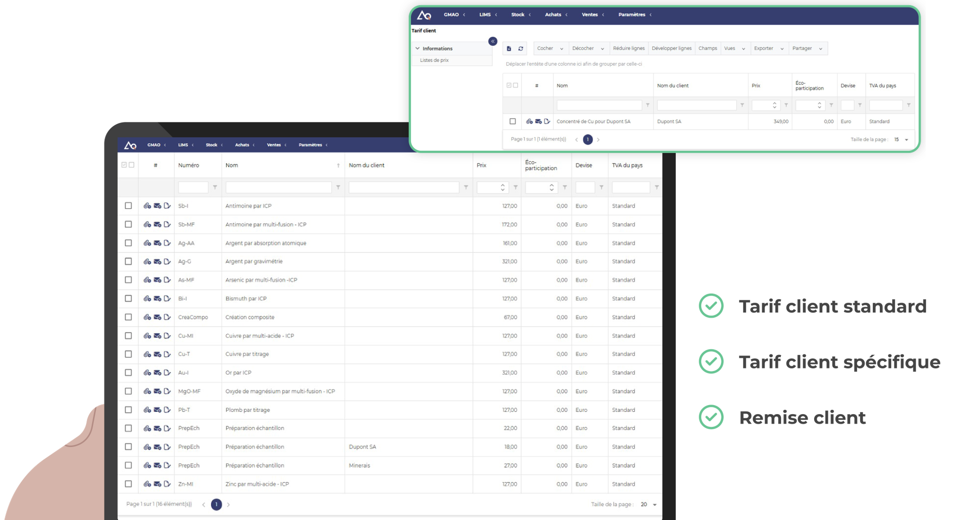Click the edit icon for the Minerais PrepEch row
The image size is (980, 520).
point(167,465)
